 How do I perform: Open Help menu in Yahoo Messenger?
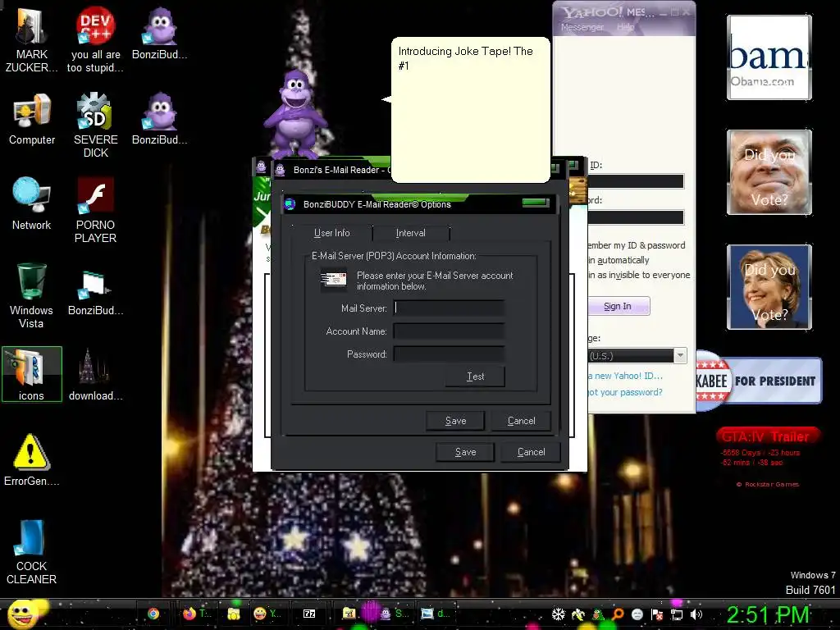coord(625,27)
